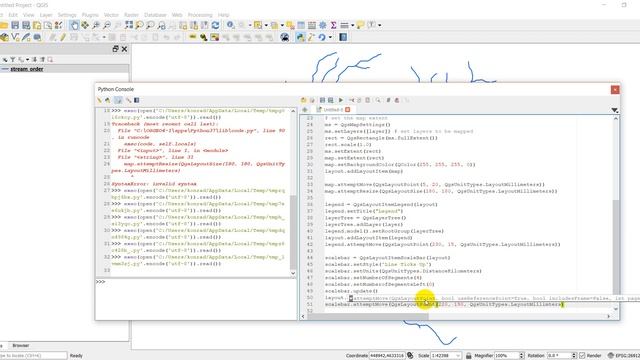Viewport: 640px width, 360px height.
Task: Open the Processing Toolbox gear icon
Action: [x=322, y=25]
